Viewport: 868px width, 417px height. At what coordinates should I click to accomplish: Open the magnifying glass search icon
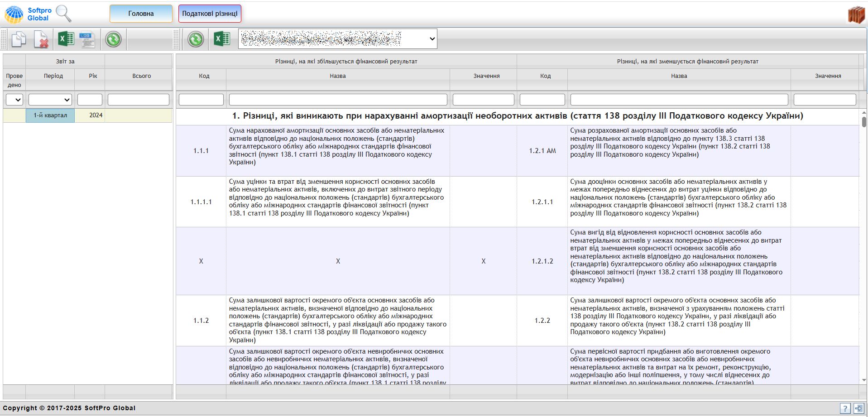[x=63, y=14]
